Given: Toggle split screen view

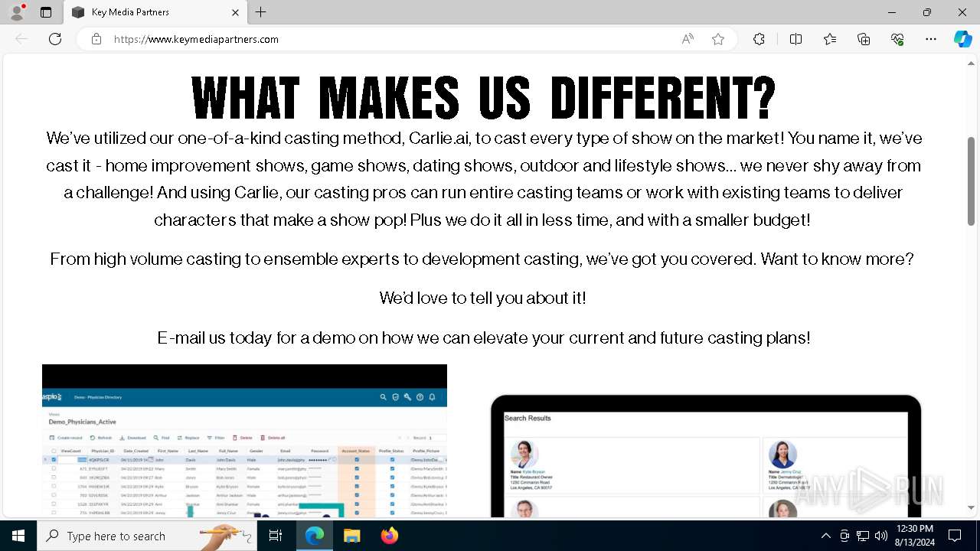Looking at the screenshot, I should 795,39.
